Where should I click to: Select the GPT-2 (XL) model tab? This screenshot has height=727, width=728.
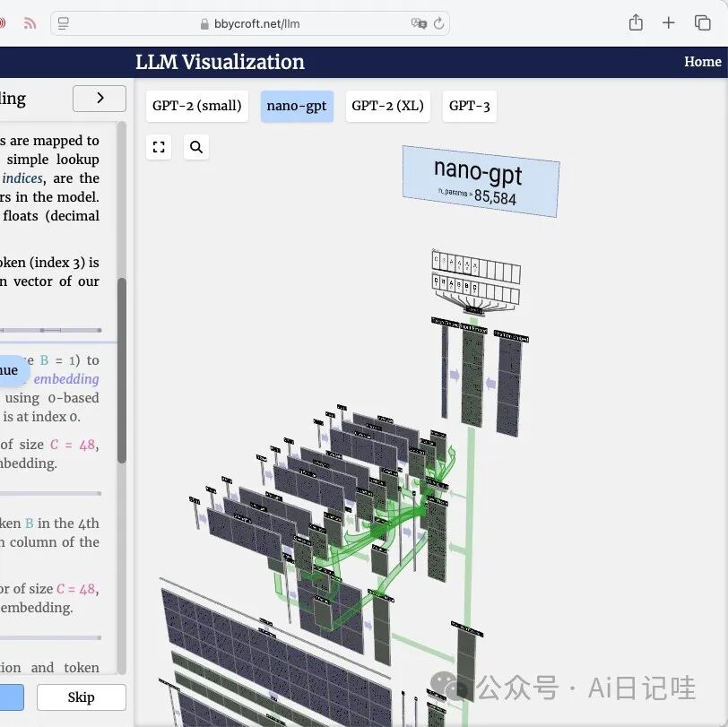coord(387,107)
